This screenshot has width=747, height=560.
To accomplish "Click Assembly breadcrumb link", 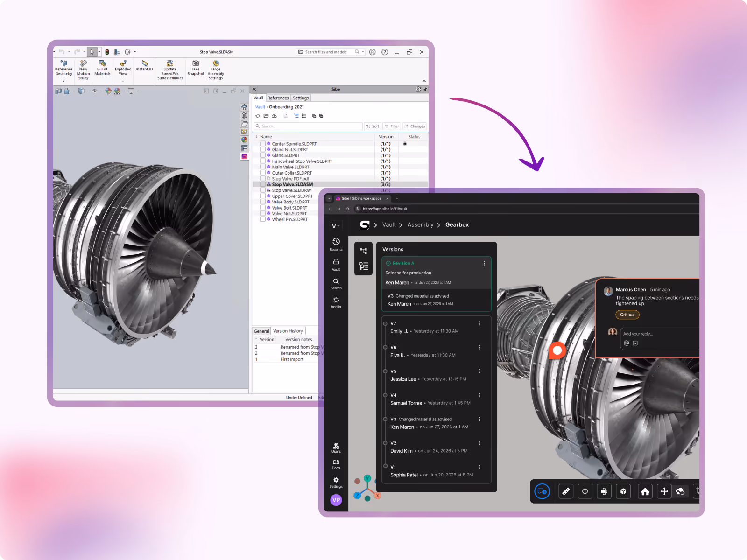I will click(420, 225).
